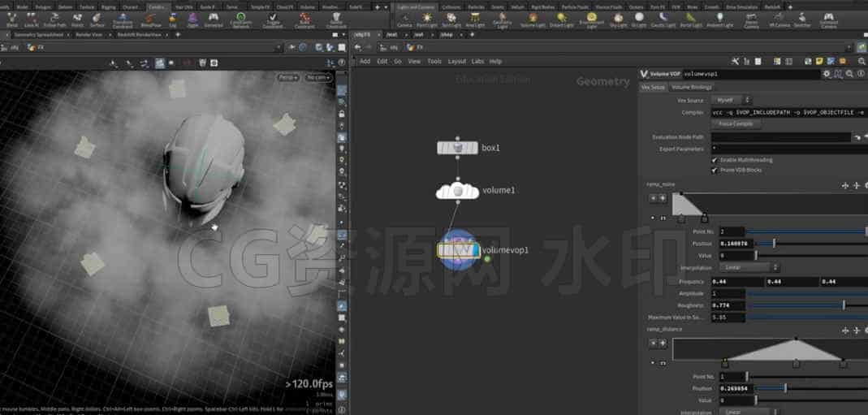The width and height of the screenshot is (868, 415).
Task: Open ramp_noise point Interpolation dropdown
Action: pos(749,267)
